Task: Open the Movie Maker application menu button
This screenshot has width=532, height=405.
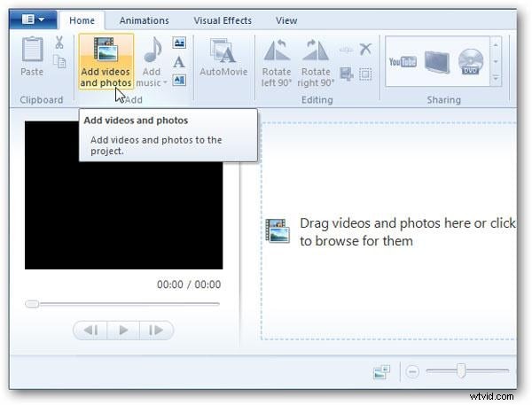Action: point(33,19)
